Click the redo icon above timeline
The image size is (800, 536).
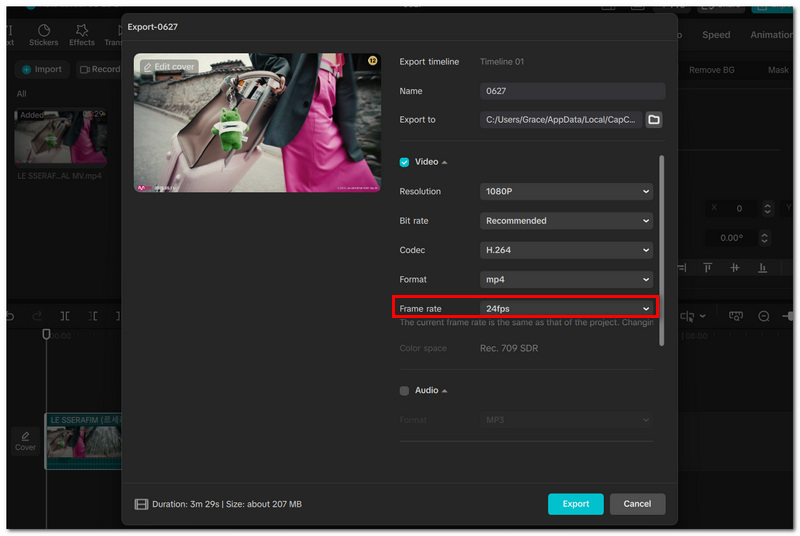[x=37, y=316]
